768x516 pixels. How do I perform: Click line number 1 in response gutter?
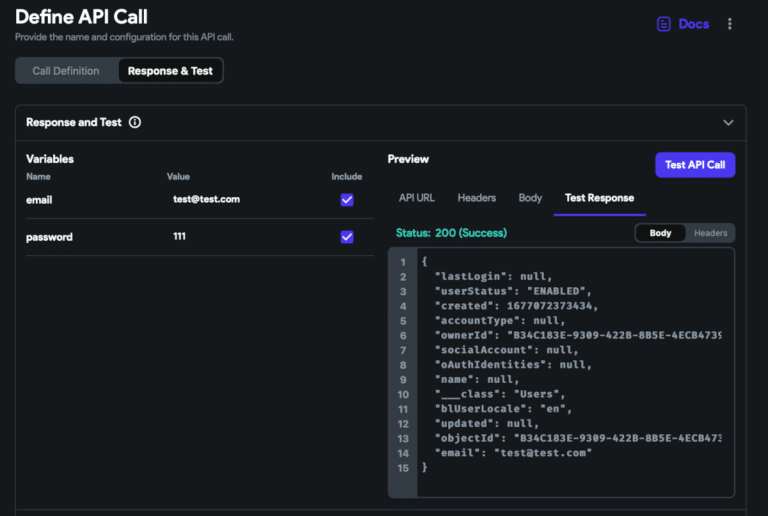(x=402, y=262)
